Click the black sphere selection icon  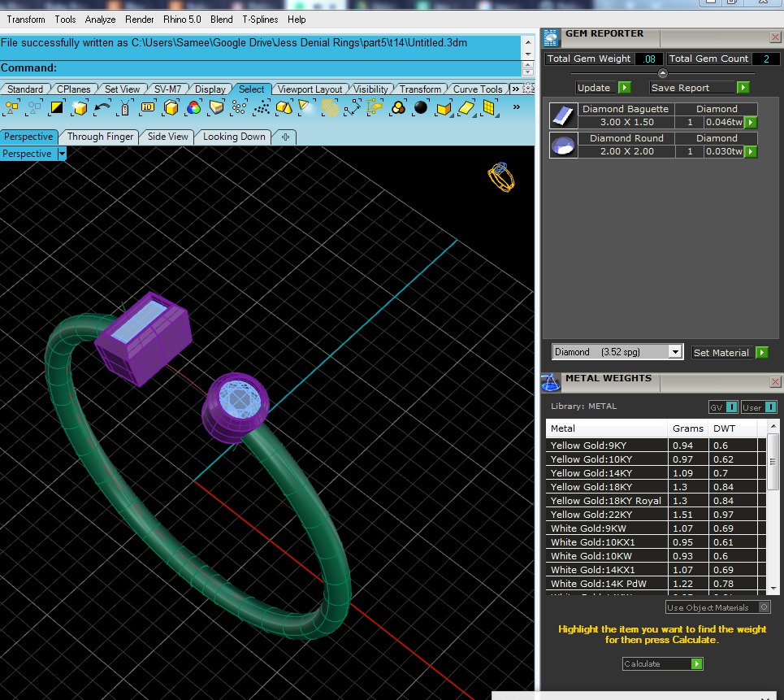click(x=421, y=107)
